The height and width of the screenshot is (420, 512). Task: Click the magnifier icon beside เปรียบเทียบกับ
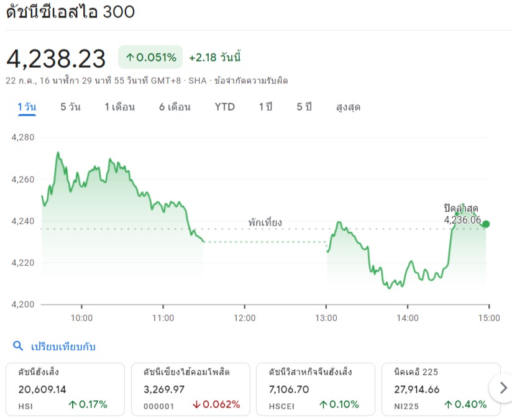[x=18, y=346]
